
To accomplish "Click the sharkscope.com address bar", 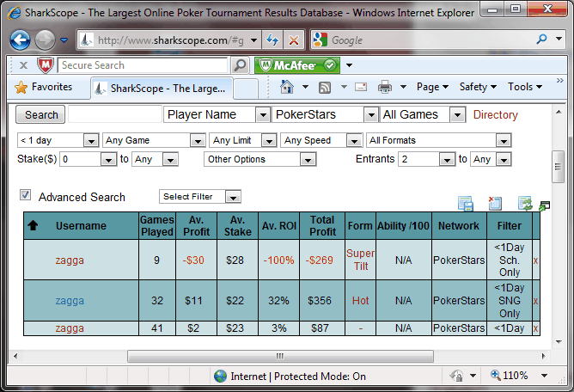I will click(x=171, y=40).
